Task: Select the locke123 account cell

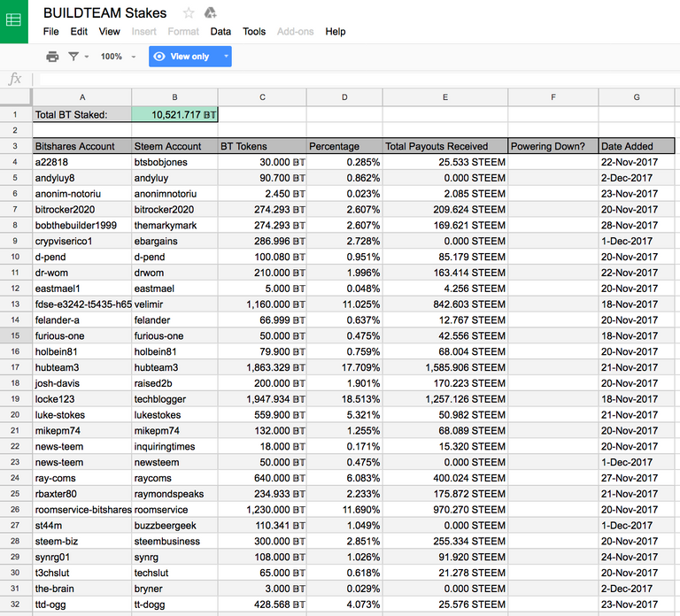Action: (82, 399)
